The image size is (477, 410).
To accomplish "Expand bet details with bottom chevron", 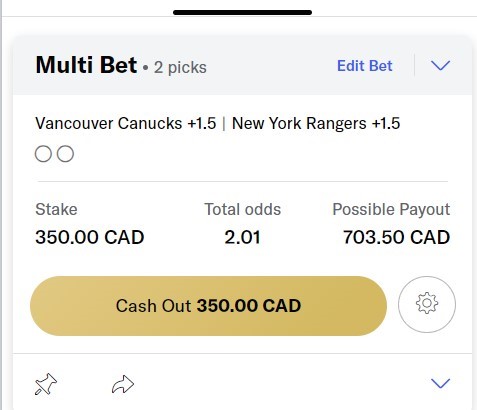I will pos(440,383).
